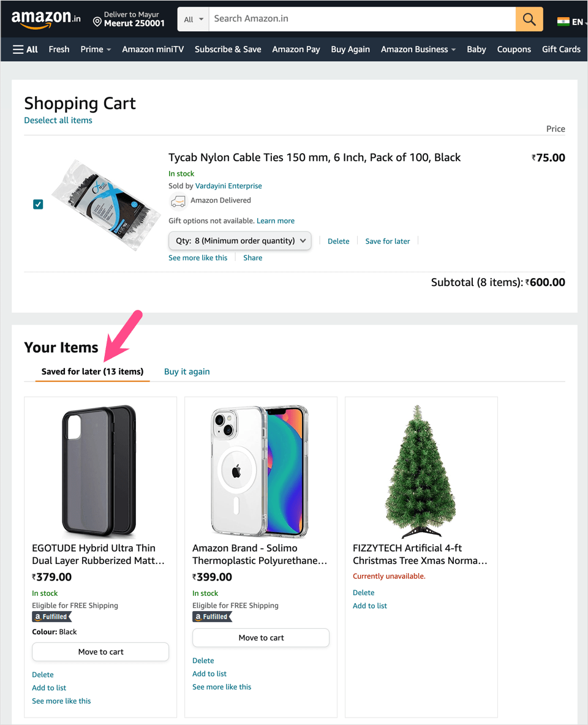Click Fulfilled badge under EGOTUDE case

click(x=51, y=617)
